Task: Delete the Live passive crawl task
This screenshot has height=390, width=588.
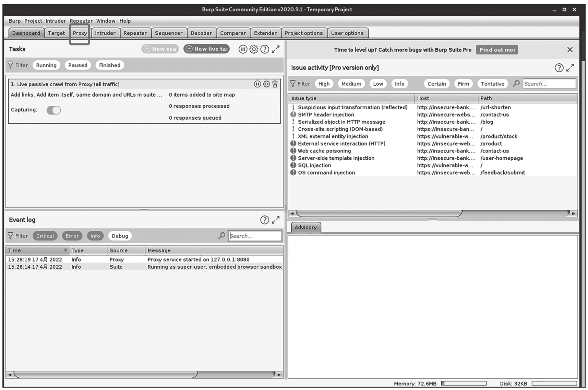Action: (275, 84)
